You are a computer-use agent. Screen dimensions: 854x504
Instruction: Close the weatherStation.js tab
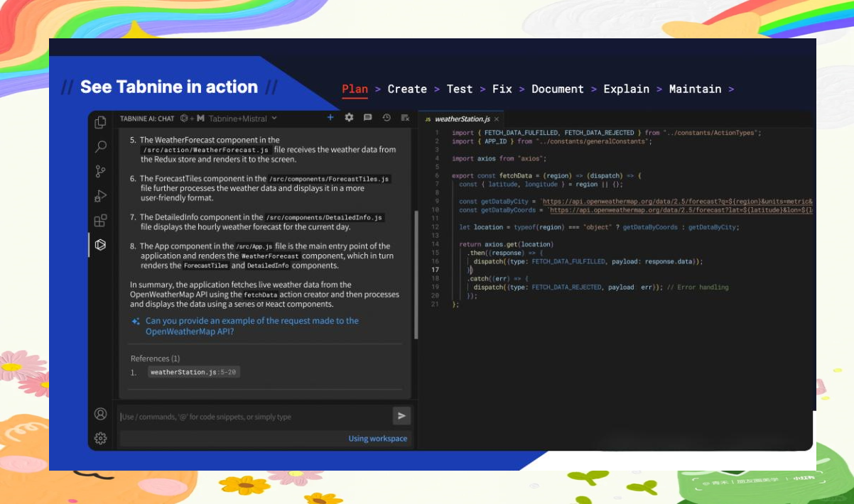(x=496, y=119)
